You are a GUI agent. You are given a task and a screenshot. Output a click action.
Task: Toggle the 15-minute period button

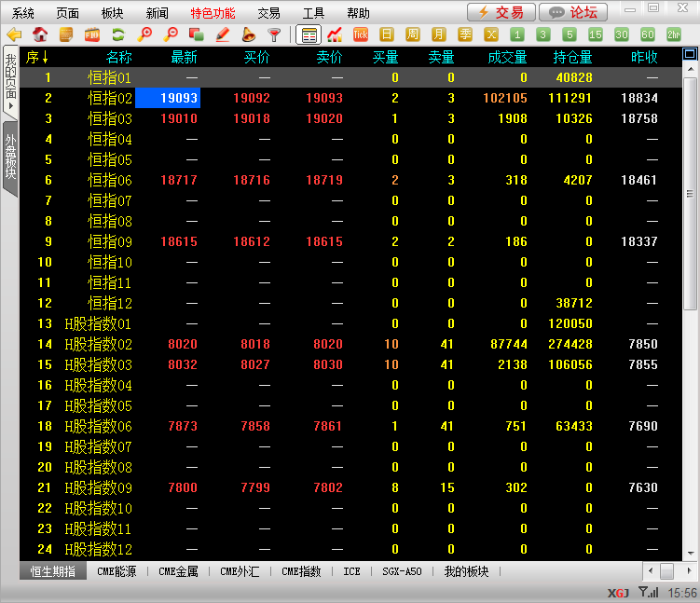595,35
